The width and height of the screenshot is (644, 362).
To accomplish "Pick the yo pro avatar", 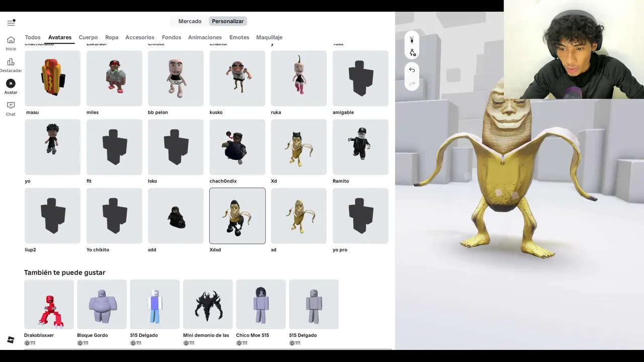I will pos(360,216).
